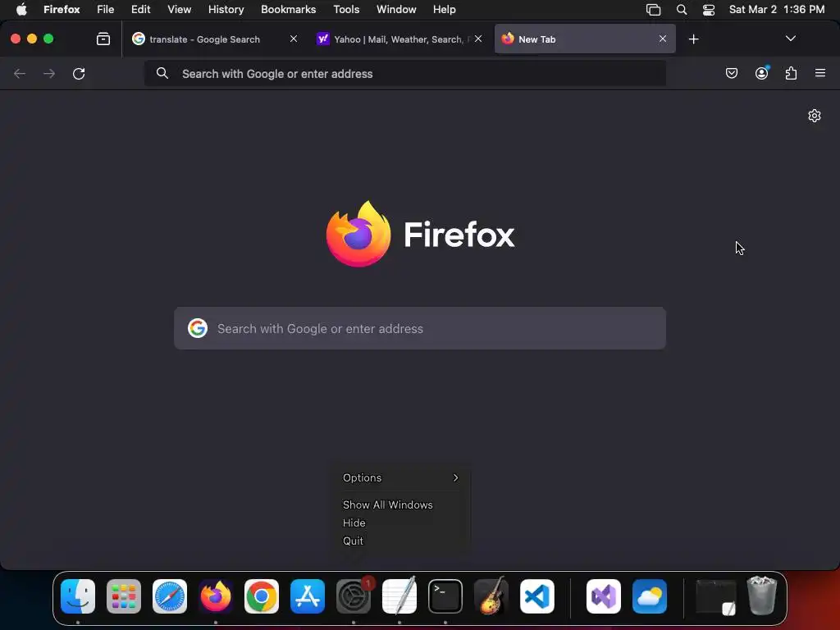Expand Options submenu in Dock menu
Viewport: 840px width, 630px height.
click(x=400, y=478)
